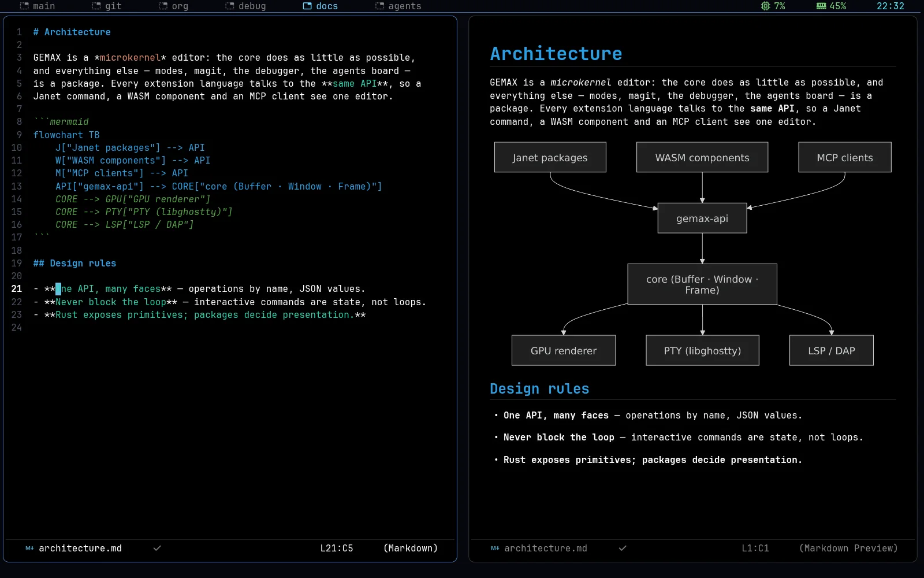Click the memory icon next to 45%
The height and width of the screenshot is (578, 924).
[821, 6]
